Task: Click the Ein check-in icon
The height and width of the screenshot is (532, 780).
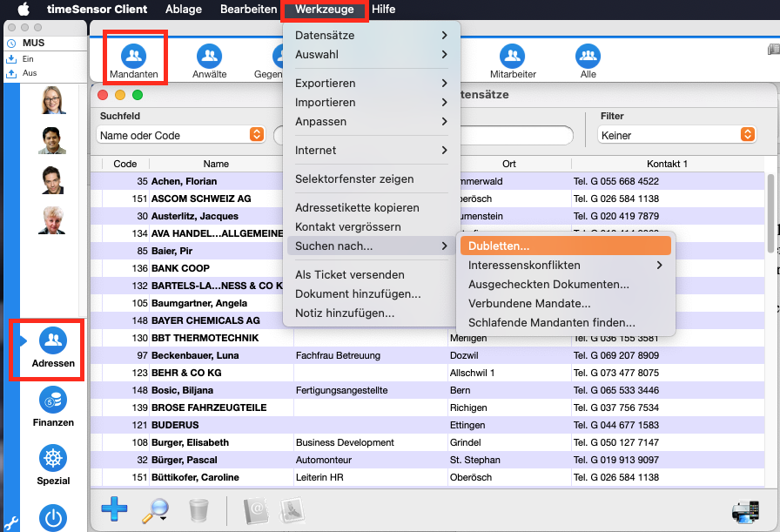Action: 11,59
